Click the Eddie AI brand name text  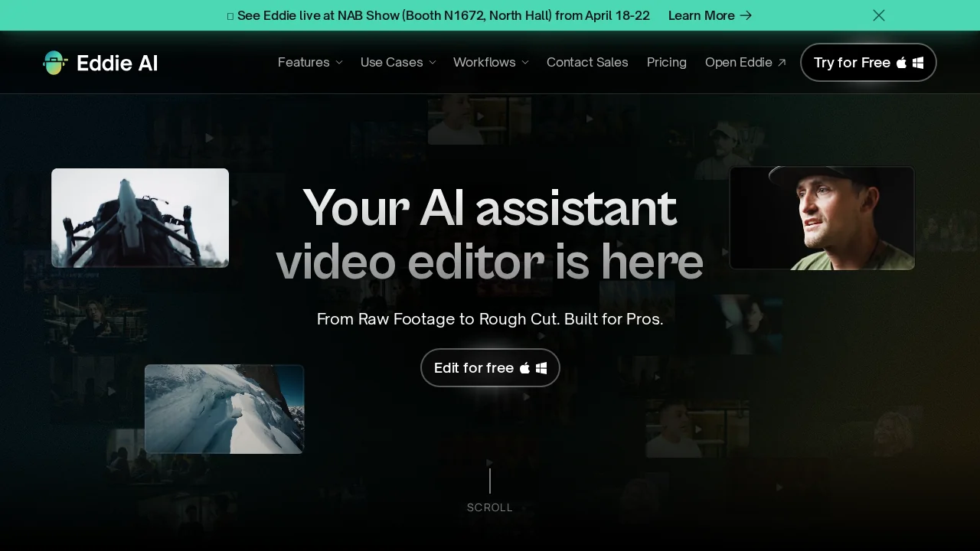point(117,63)
